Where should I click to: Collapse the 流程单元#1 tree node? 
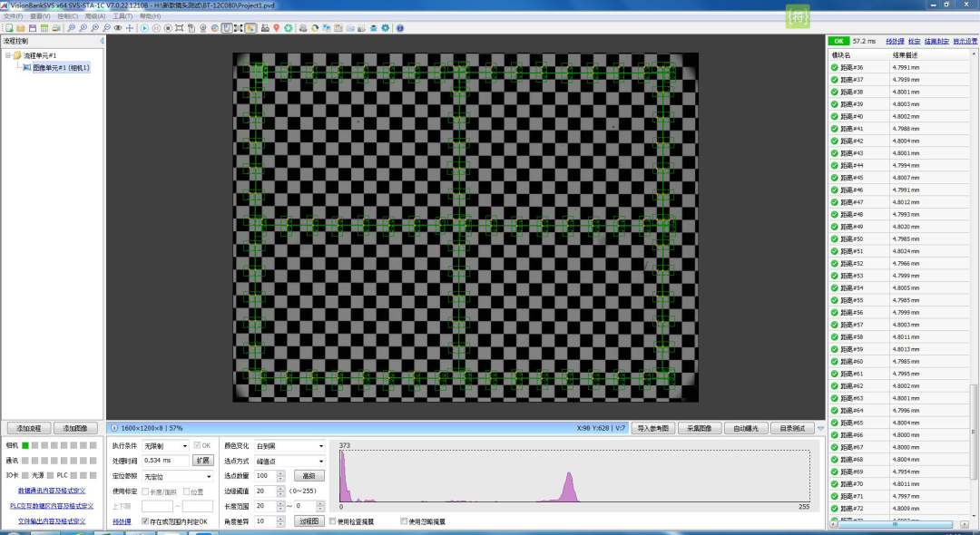pos(8,55)
